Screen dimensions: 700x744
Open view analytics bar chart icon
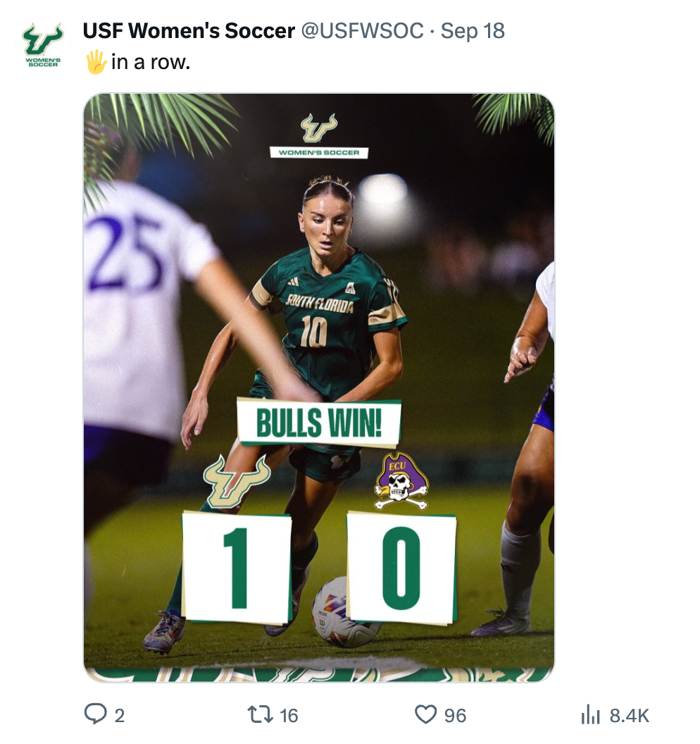(589, 715)
